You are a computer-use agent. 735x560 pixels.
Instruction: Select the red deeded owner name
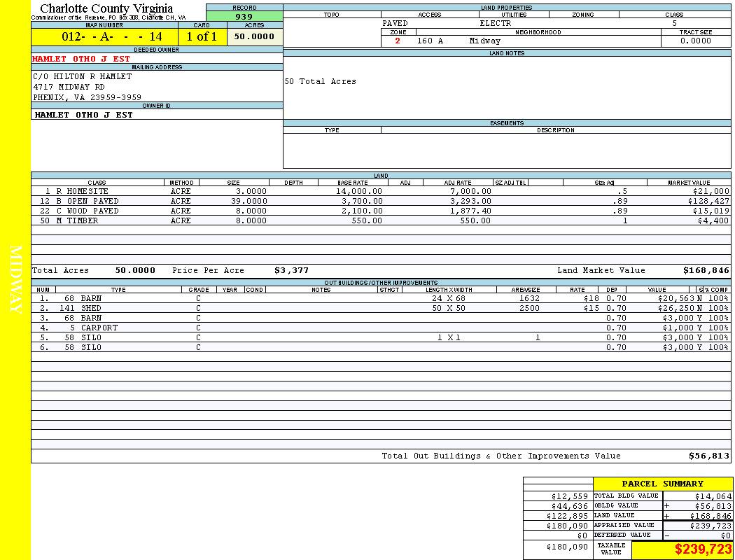click(x=81, y=59)
